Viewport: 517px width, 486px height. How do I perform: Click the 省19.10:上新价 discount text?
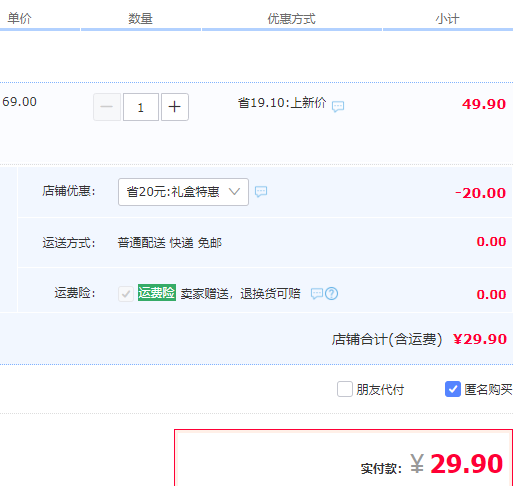tap(282, 103)
